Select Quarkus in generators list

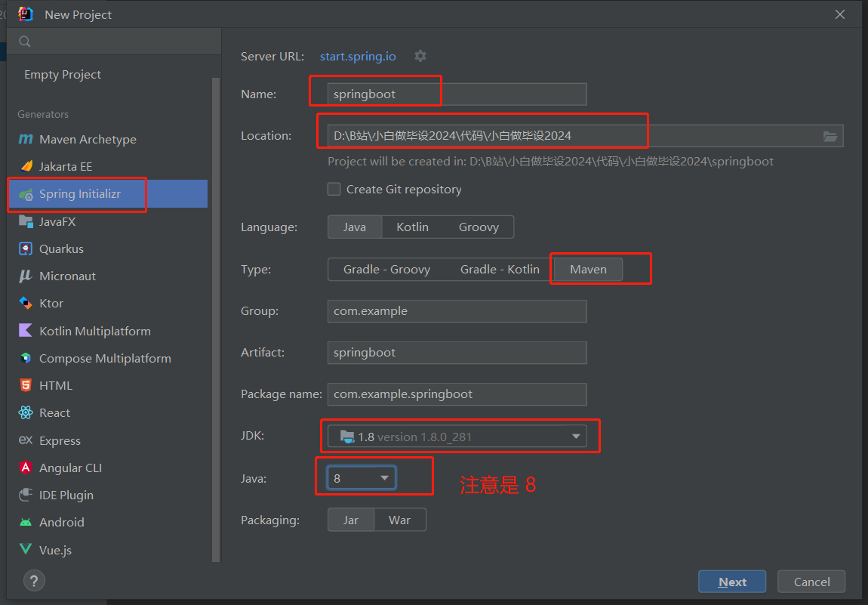61,248
